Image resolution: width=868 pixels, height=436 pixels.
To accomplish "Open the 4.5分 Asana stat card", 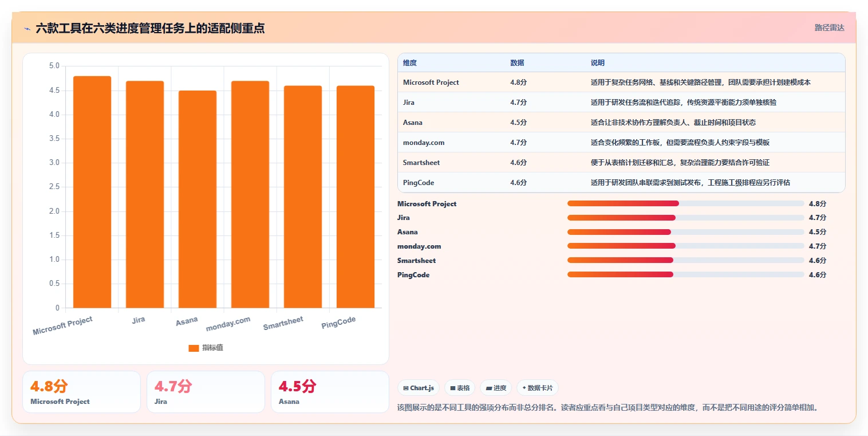I will 330,392.
